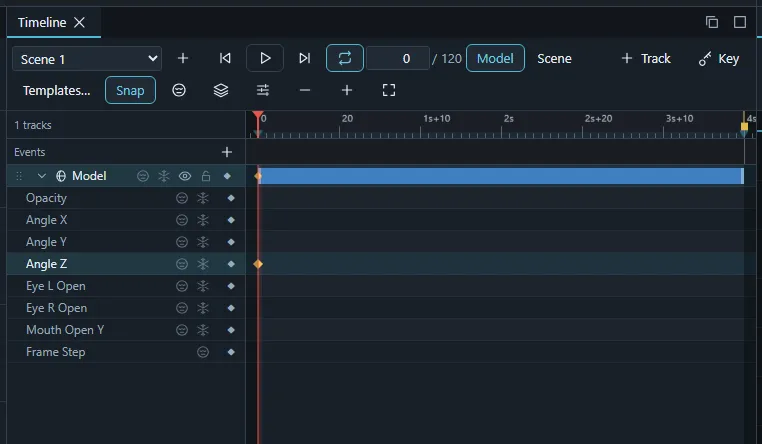
Task: Skip to the last frame
Action: 304,58
